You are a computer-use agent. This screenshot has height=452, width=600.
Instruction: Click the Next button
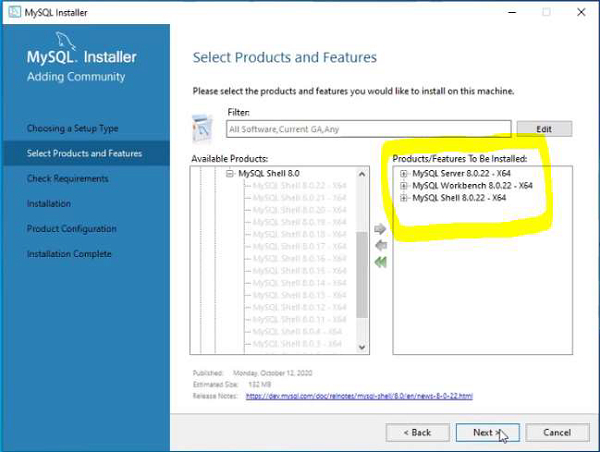(488, 432)
